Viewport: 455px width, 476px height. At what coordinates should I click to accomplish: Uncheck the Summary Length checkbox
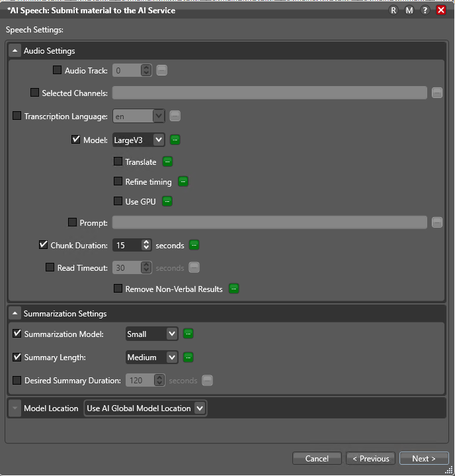[x=17, y=357]
